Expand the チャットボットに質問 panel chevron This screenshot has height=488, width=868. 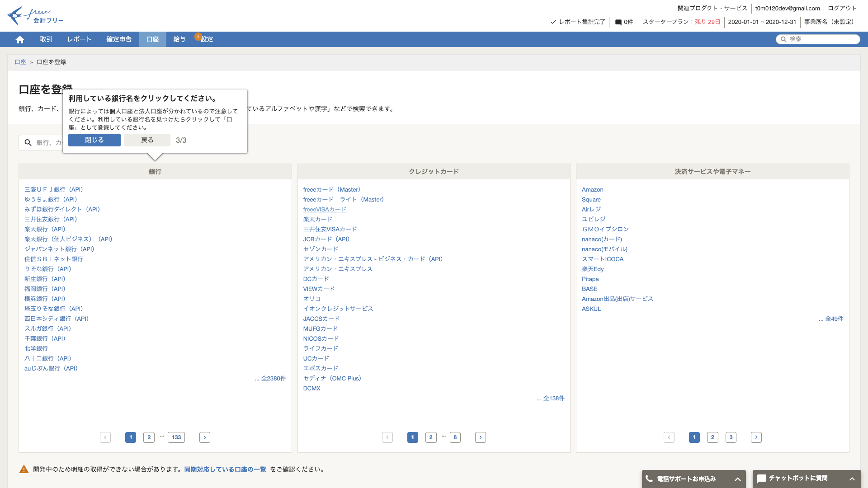coord(852,479)
